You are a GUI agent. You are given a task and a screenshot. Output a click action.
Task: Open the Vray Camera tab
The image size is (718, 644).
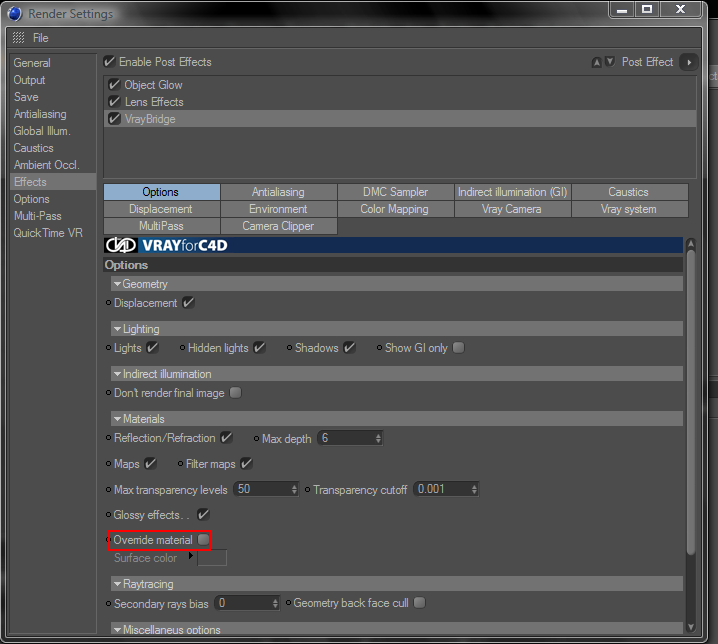coord(512,209)
